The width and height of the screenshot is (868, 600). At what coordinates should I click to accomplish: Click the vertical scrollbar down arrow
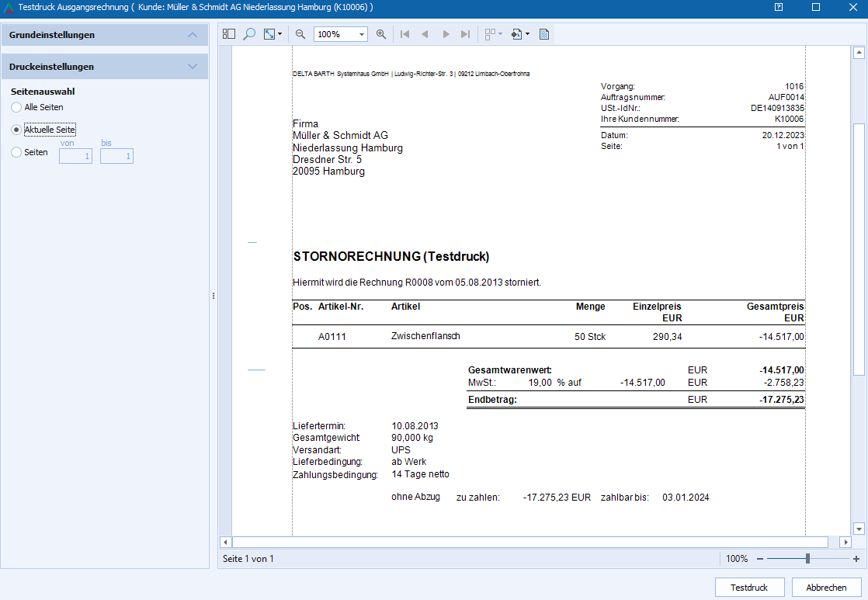[859, 528]
